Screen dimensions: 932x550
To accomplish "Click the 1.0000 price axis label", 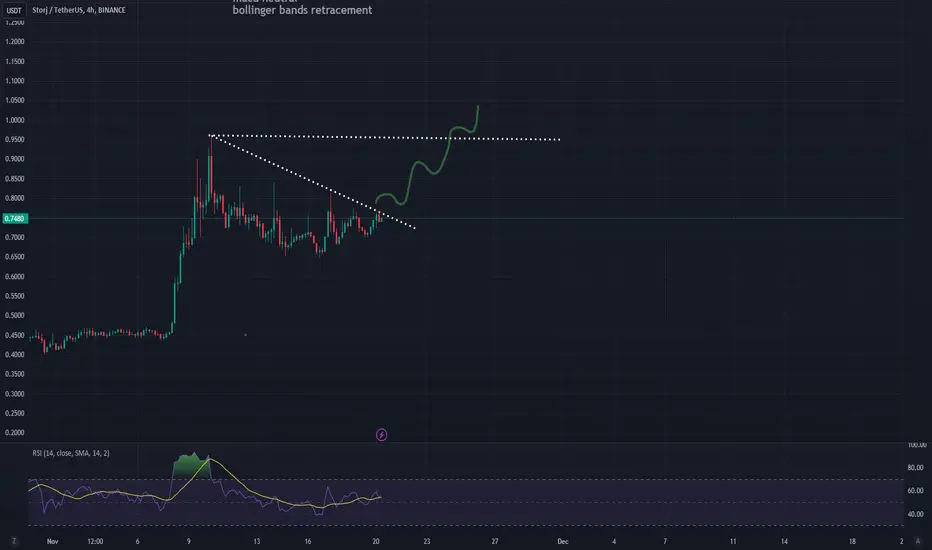I will [x=15, y=120].
